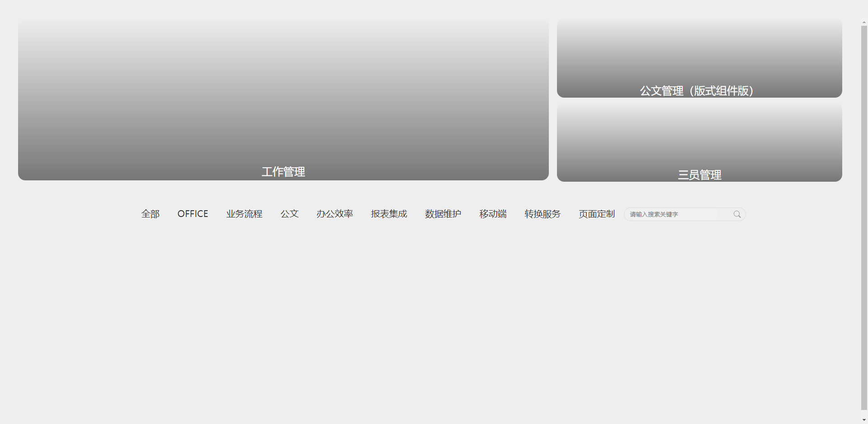Viewport: 868px width, 424px height.
Task: Switch to the 页面定制 tab
Action: (597, 214)
